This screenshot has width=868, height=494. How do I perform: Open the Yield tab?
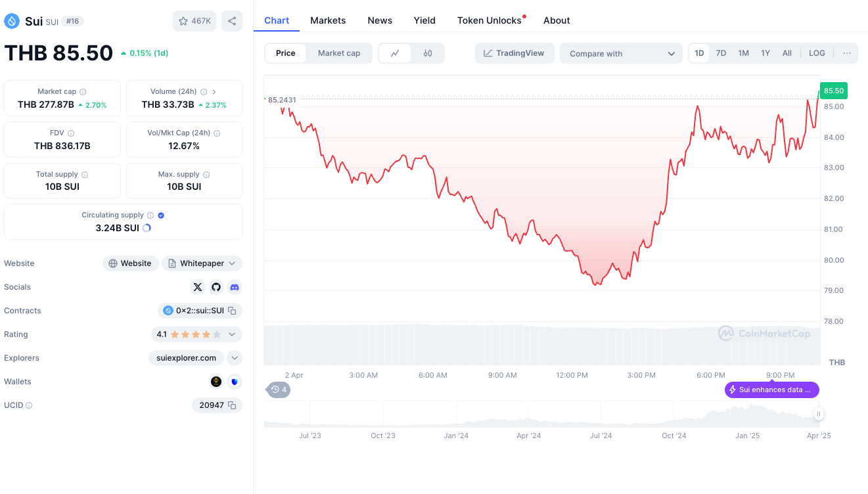pyautogui.click(x=424, y=20)
